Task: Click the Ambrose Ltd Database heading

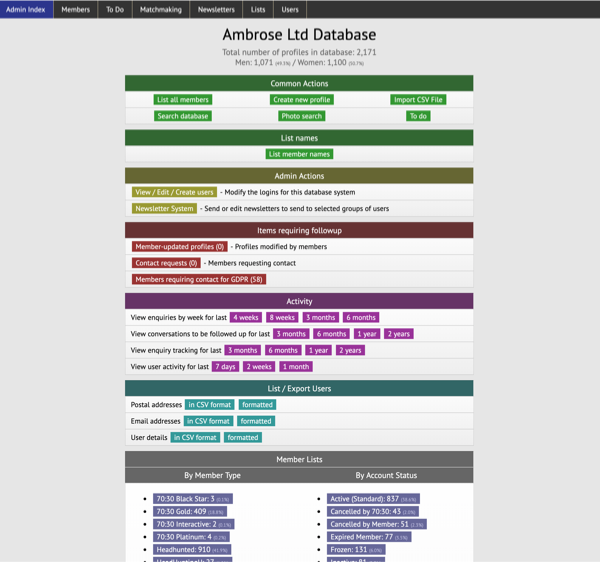Action: (299, 35)
